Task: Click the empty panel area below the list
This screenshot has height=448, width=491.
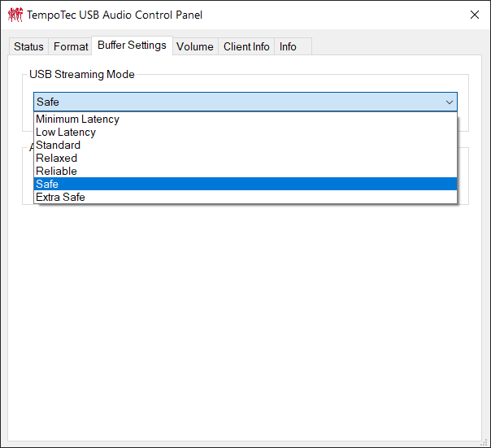Action: click(244, 325)
